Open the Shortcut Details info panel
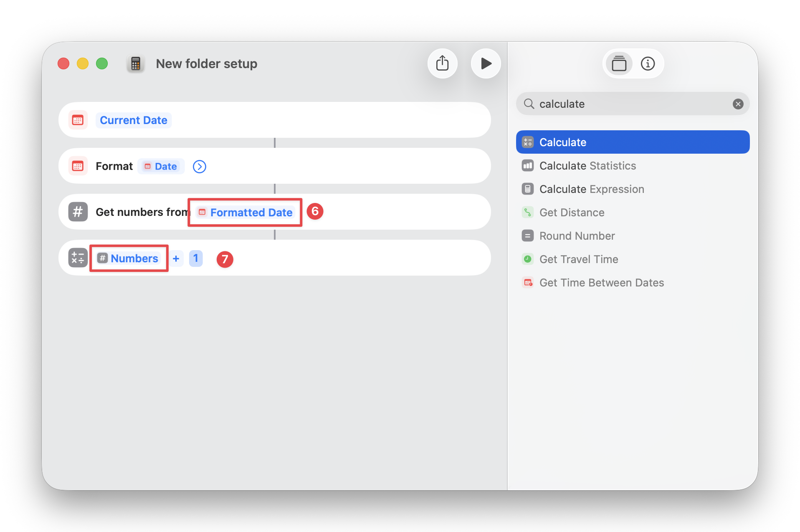Viewport: 800px width, 532px height. pyautogui.click(x=648, y=63)
